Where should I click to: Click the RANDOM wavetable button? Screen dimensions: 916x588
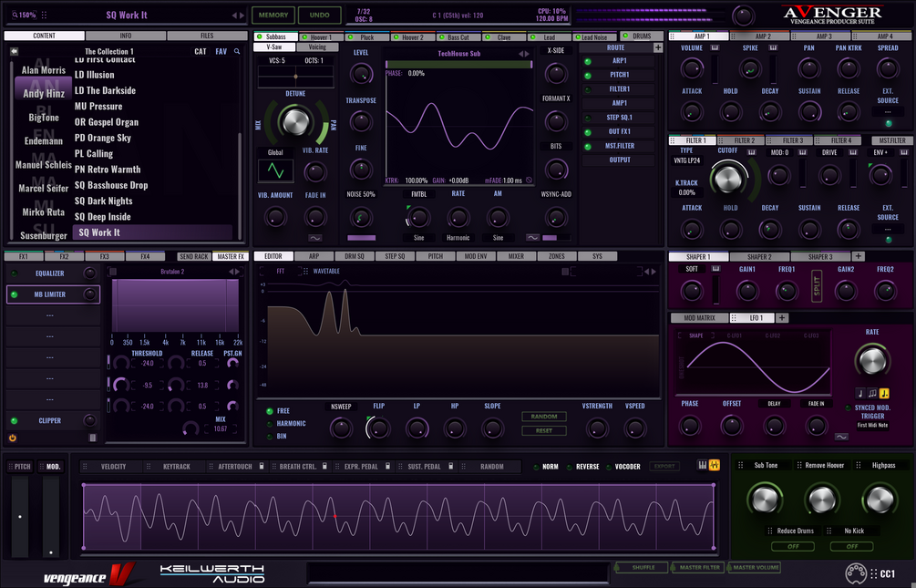[544, 417]
